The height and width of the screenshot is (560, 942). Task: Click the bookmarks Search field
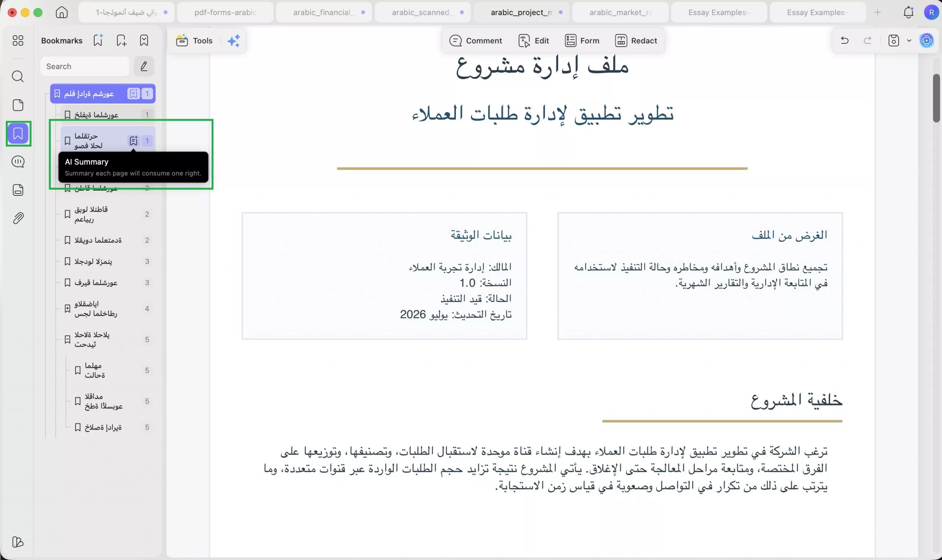[x=85, y=67]
